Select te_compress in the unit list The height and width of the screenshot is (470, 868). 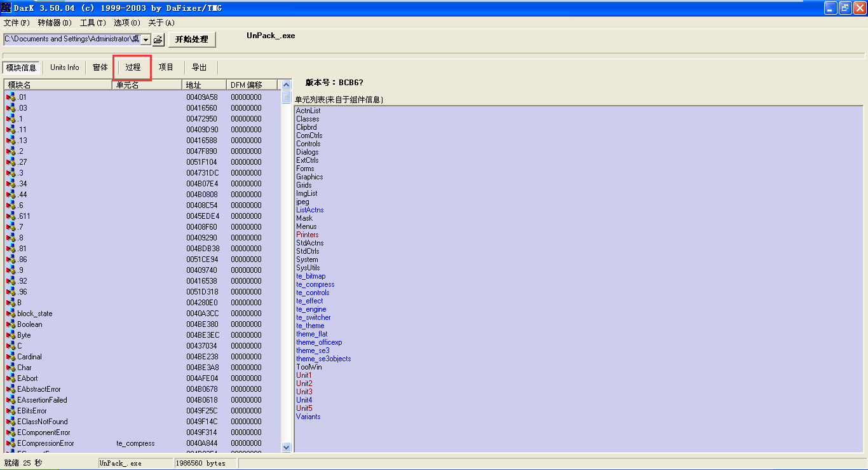pos(315,284)
